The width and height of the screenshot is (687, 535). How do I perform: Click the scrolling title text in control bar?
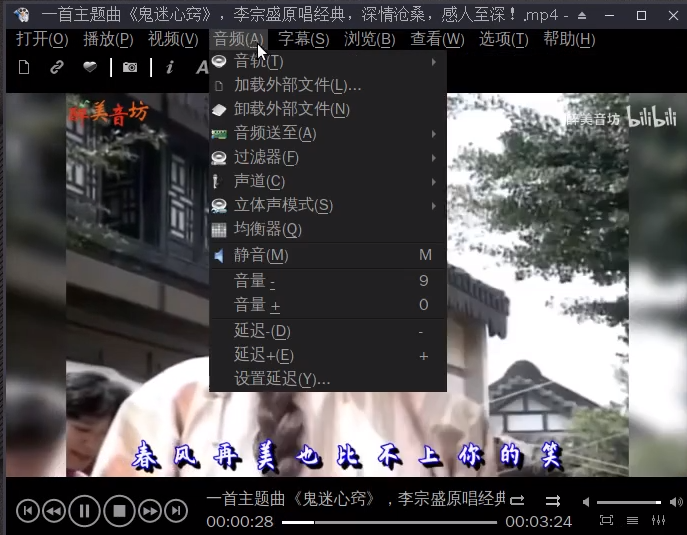[x=356, y=499]
